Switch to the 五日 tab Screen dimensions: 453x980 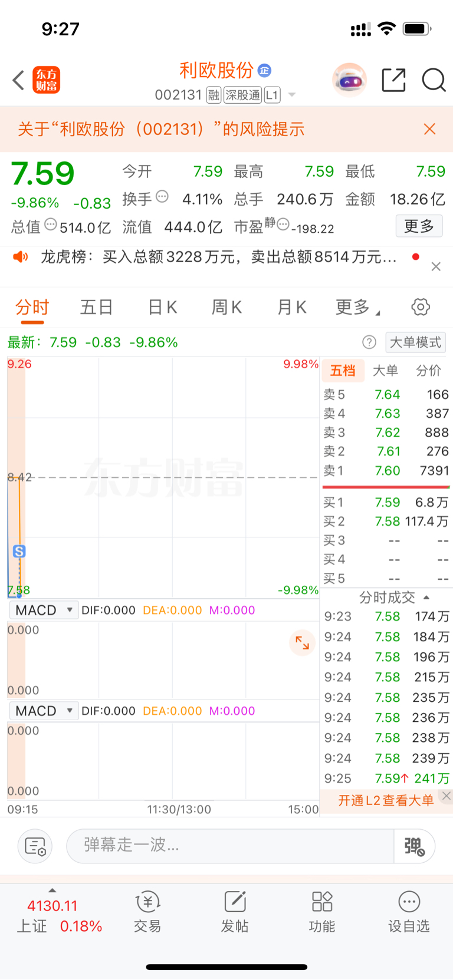[x=97, y=307]
